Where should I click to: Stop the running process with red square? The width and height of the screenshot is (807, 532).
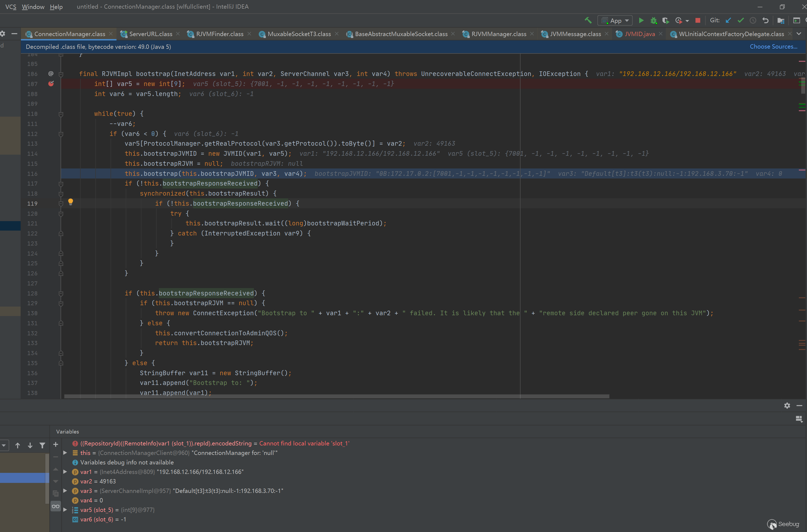point(698,20)
